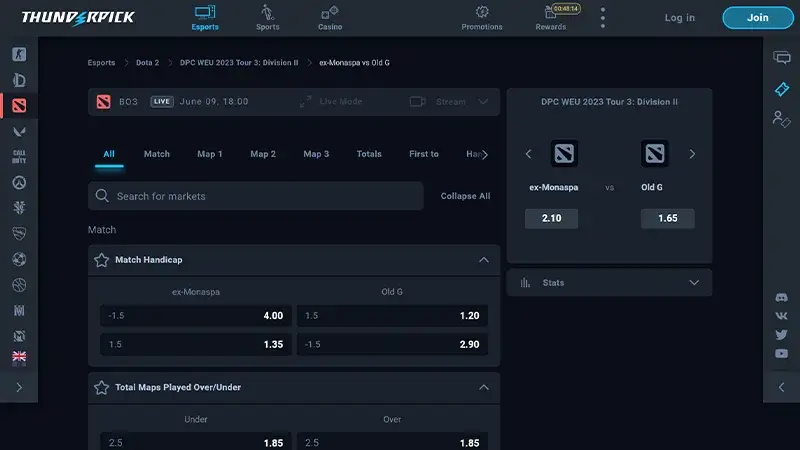This screenshot has height=450, width=800.
Task: Go to next match arrow
Action: (692, 154)
